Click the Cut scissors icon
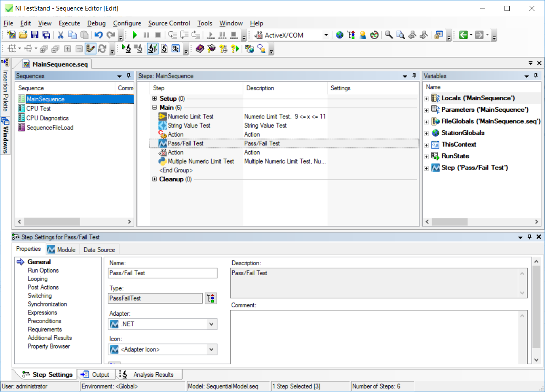545x392 pixels. click(61, 35)
